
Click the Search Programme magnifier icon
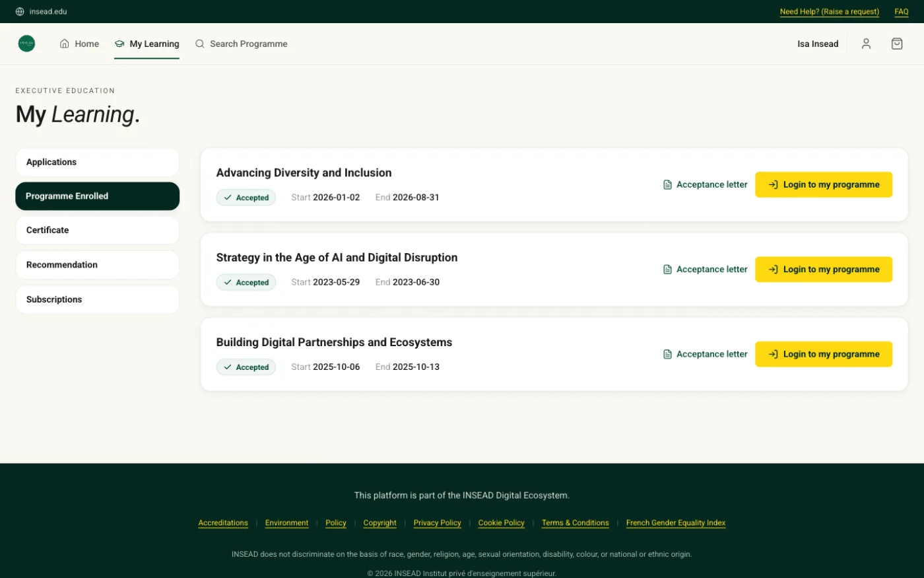coord(199,44)
